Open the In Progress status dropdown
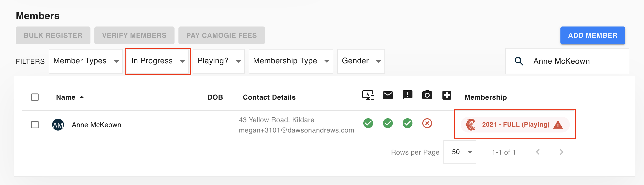The width and height of the screenshot is (644, 185). [x=158, y=61]
